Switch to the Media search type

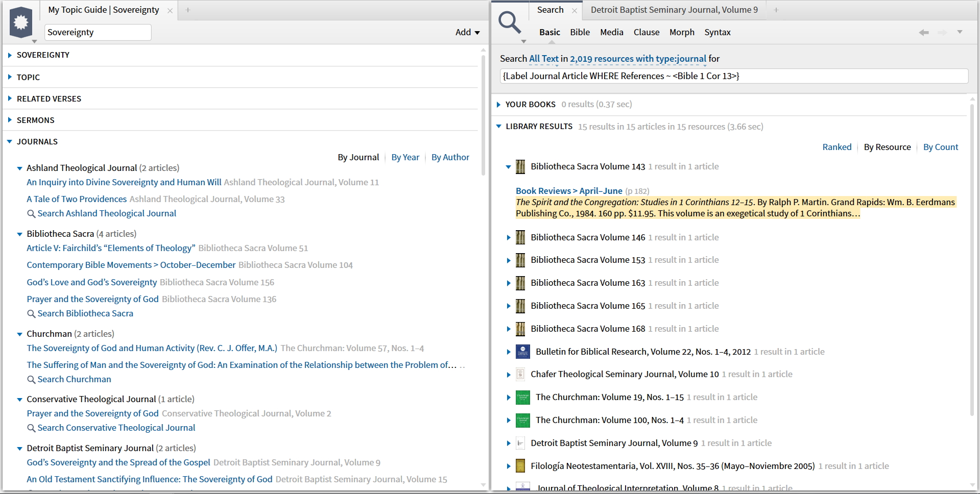tap(611, 32)
